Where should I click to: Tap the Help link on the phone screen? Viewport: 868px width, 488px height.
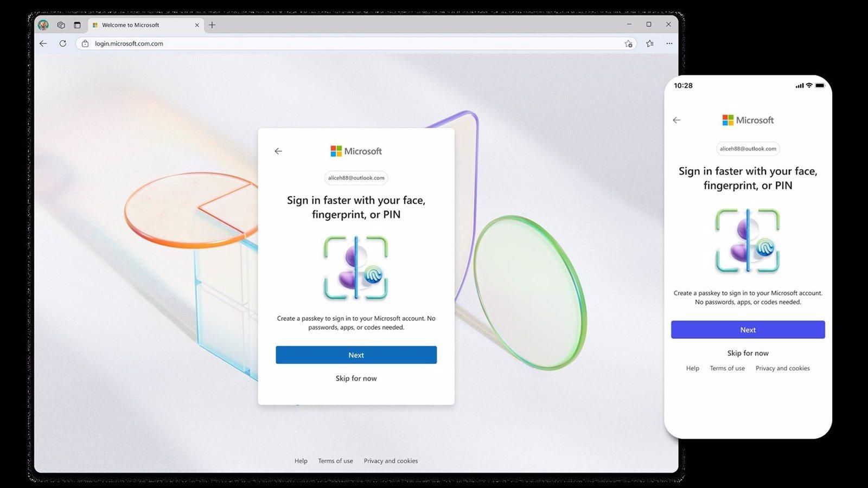(693, 368)
